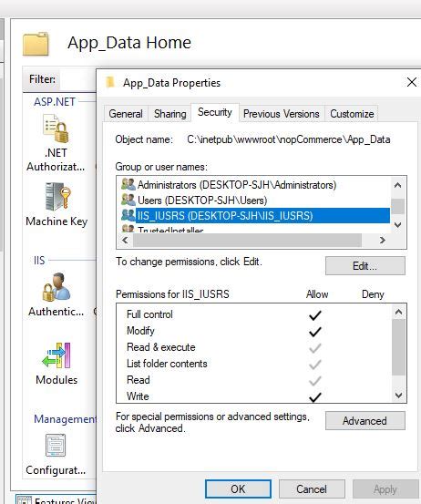Click down arrow of group names scrollbar

(x=398, y=225)
